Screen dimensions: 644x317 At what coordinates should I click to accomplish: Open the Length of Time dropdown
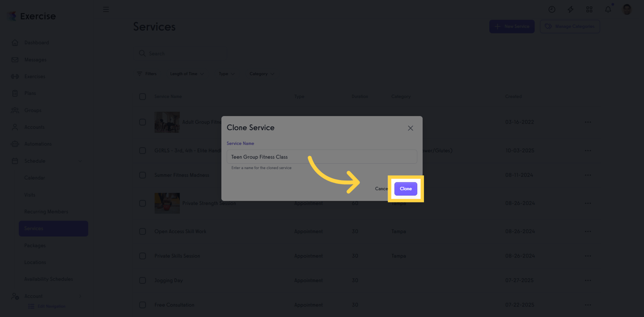187,74
